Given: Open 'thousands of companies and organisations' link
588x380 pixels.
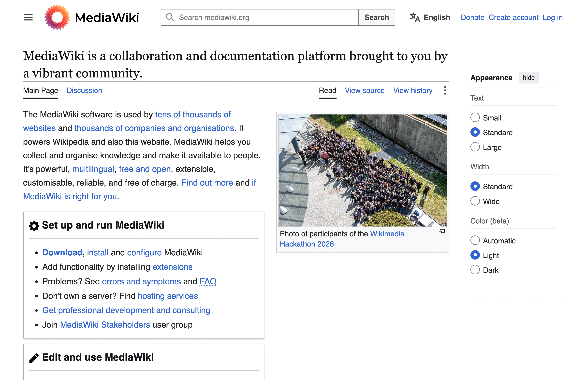Looking at the screenshot, I should 154,128.
